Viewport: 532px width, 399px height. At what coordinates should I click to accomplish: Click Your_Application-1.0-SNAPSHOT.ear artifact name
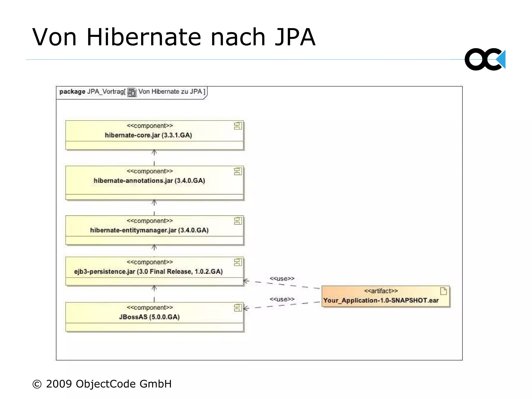tap(381, 301)
